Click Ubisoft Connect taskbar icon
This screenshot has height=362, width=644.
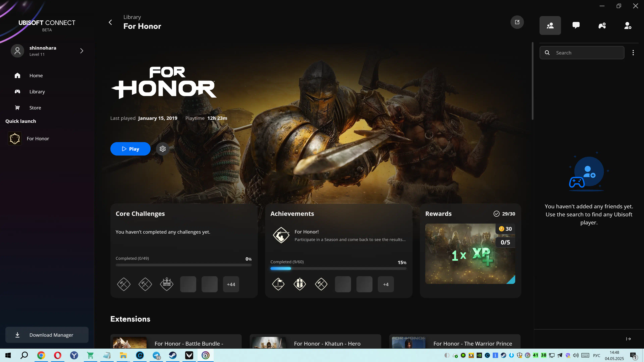click(205, 355)
